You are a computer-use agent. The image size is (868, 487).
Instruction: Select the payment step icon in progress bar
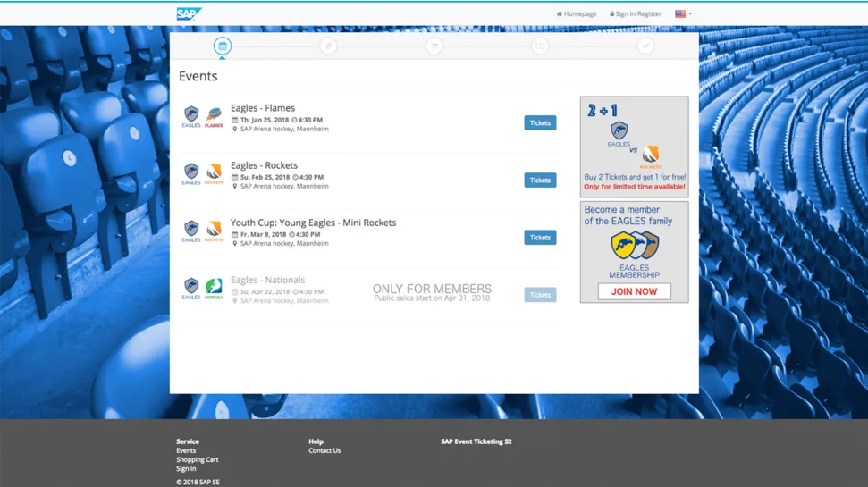pos(540,46)
